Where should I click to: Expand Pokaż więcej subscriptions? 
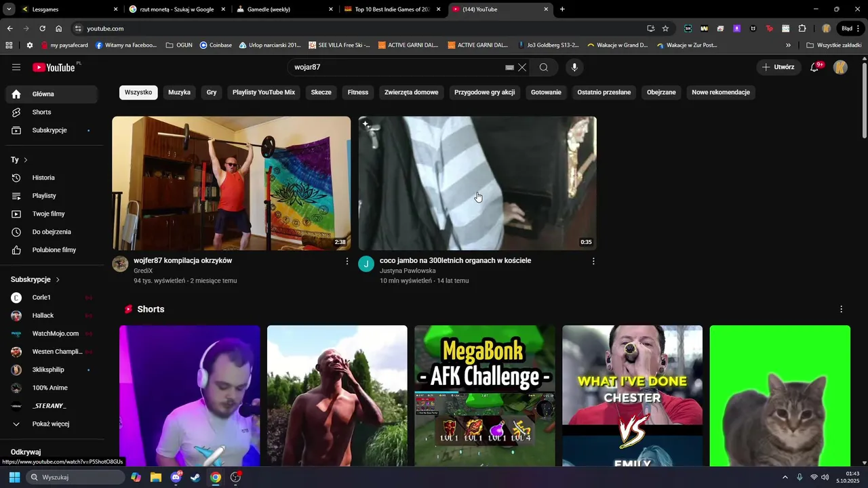51,424
